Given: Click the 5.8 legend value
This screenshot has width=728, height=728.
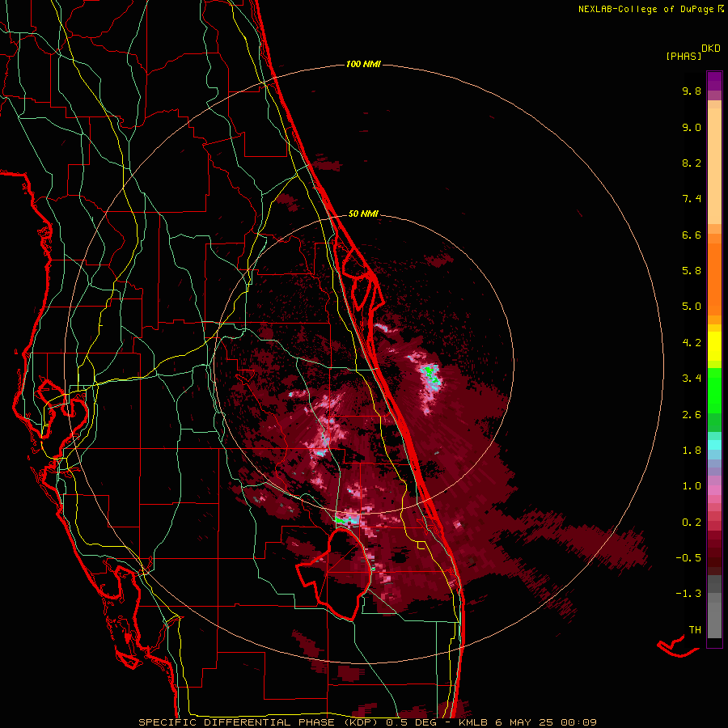Looking at the screenshot, I should point(692,271).
